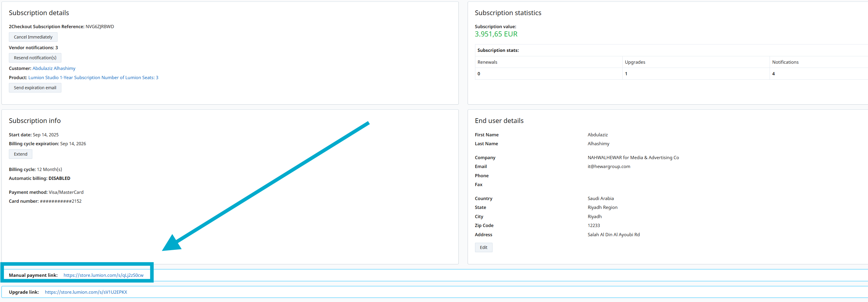868x302 pixels.
Task: Click the Subscription value amount 3.951,65 EUR
Action: 496,34
